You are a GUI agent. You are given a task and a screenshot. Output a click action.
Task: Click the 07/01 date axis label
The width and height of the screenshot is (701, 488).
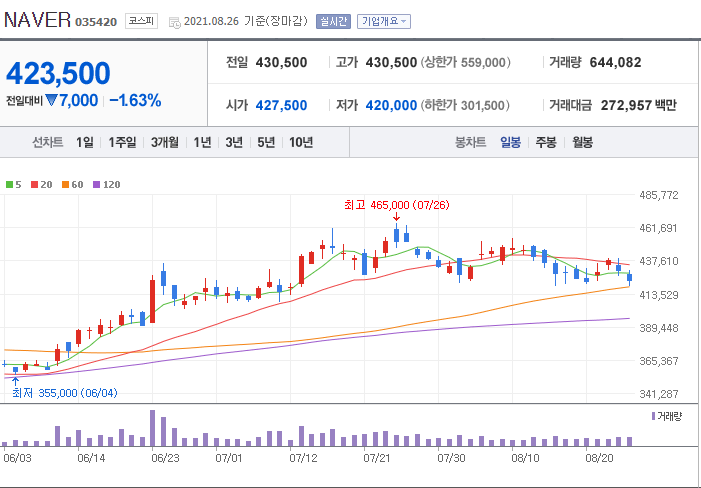coord(228,458)
